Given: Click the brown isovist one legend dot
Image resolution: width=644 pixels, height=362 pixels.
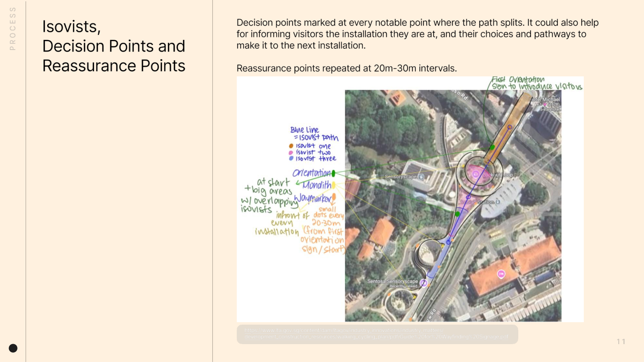Looking at the screenshot, I should (291, 146).
